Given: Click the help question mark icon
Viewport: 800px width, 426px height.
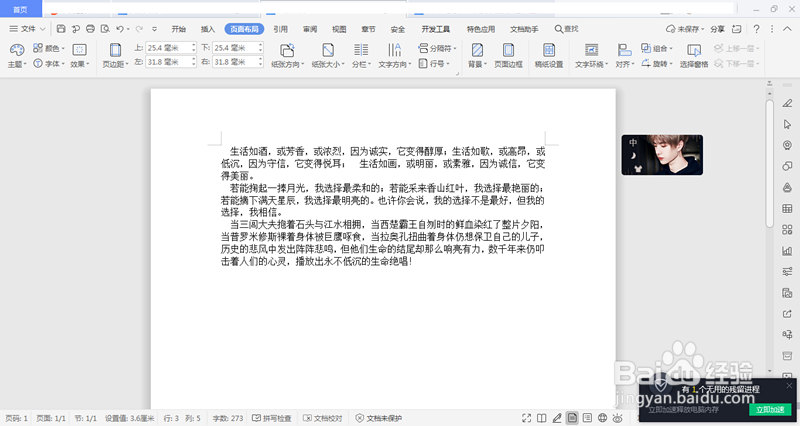Looking at the screenshot, I should tap(757, 29).
